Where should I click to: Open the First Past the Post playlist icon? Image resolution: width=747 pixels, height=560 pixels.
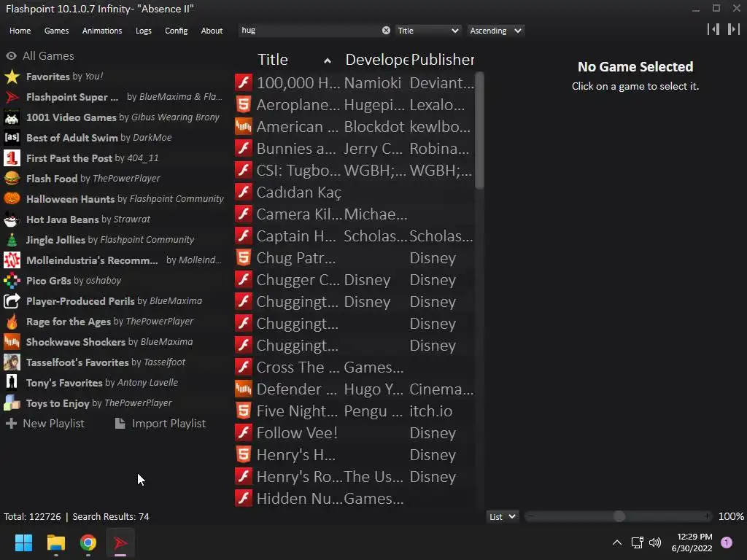coord(12,158)
